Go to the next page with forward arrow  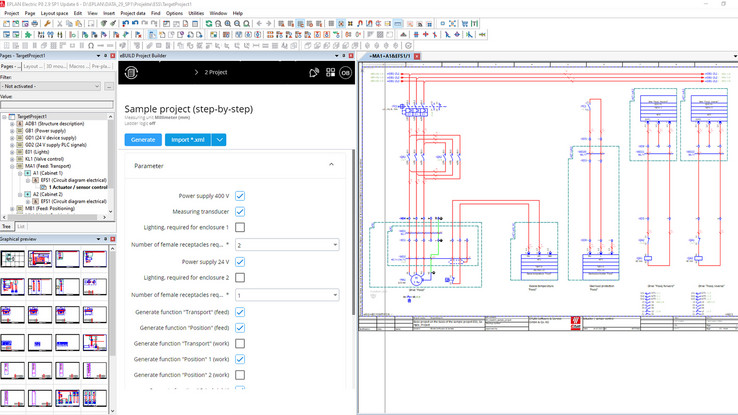[268, 24]
